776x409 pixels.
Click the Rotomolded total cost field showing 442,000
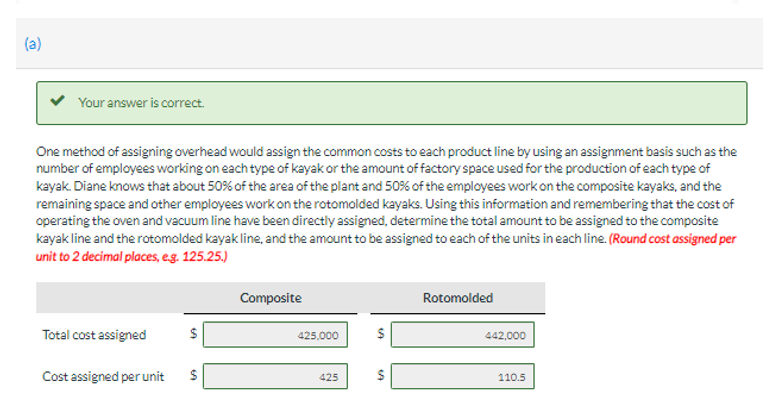462,335
